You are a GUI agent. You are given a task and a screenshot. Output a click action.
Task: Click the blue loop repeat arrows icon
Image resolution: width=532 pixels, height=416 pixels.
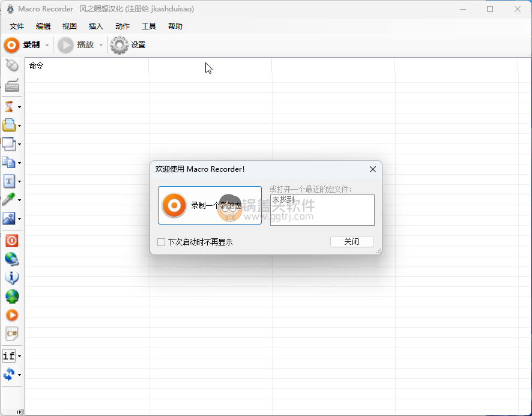click(x=9, y=375)
